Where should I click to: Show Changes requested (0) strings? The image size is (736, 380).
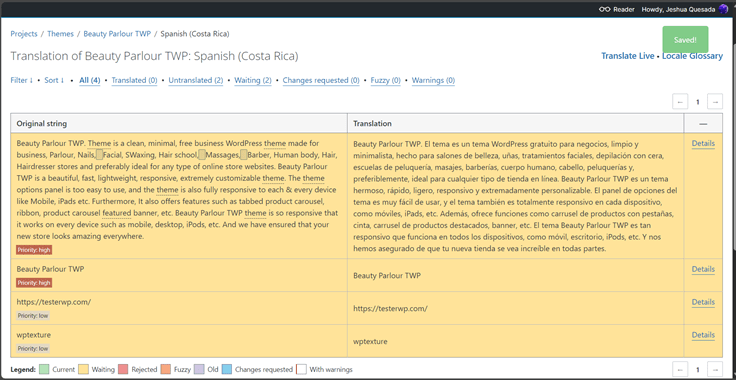pyautogui.click(x=321, y=80)
